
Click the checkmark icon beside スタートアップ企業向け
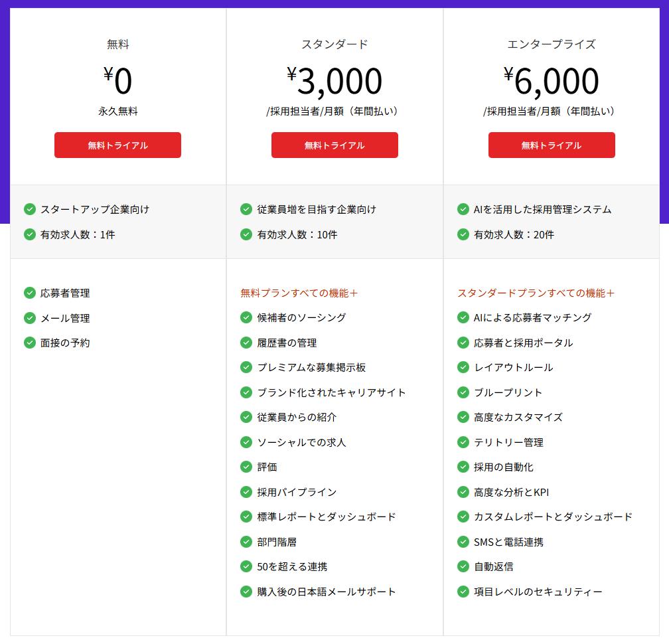[x=30, y=208]
